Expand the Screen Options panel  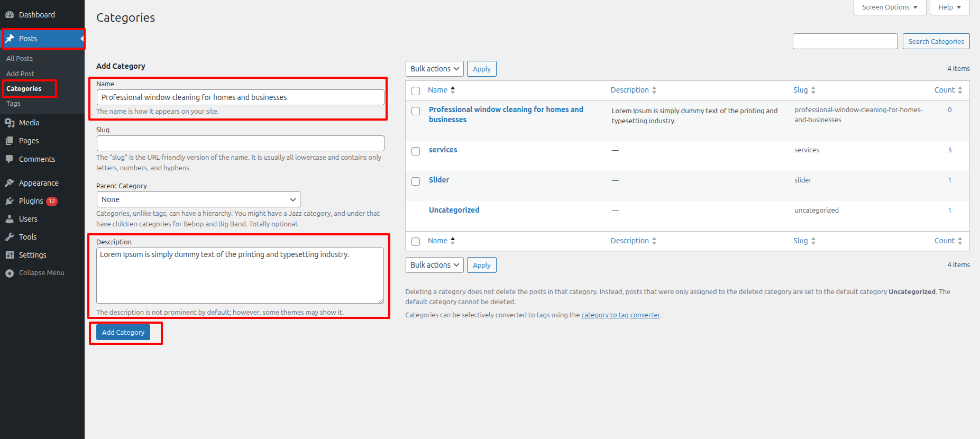pyautogui.click(x=889, y=7)
